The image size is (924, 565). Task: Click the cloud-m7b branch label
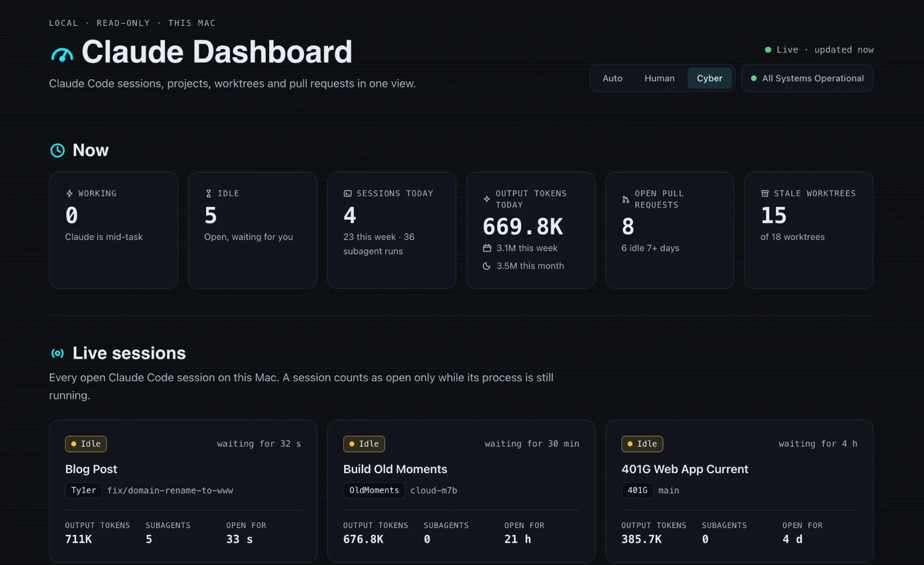(x=434, y=491)
